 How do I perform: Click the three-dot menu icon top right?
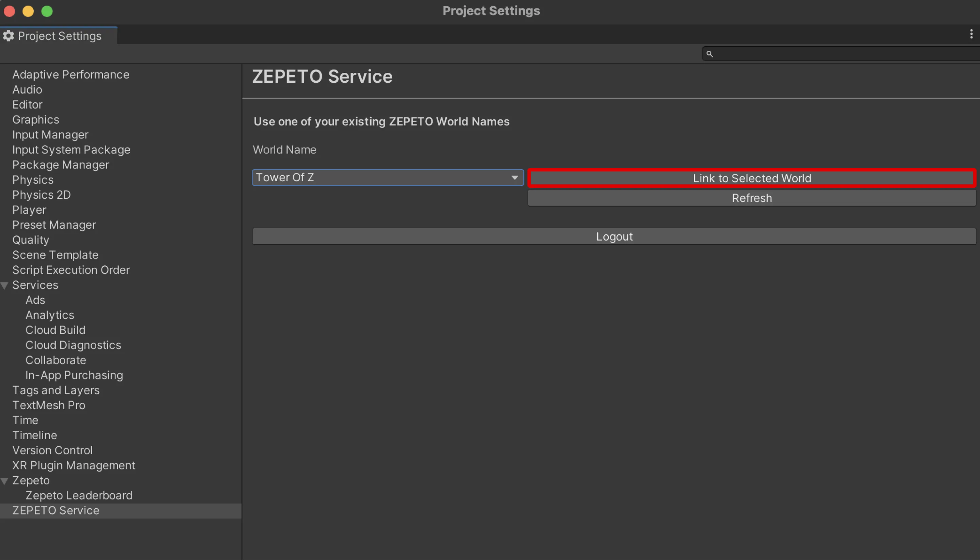coord(971,35)
